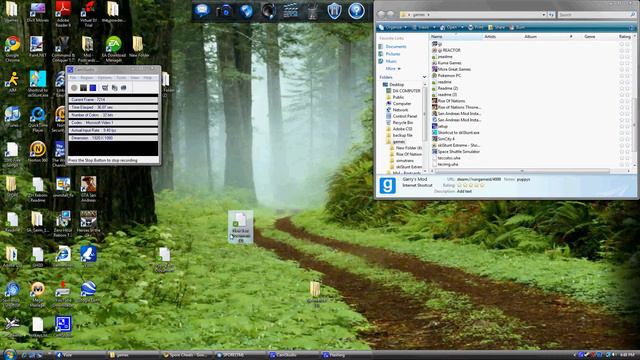
Task: Click Print in the Explorer toolbar
Action: [x=476, y=27]
